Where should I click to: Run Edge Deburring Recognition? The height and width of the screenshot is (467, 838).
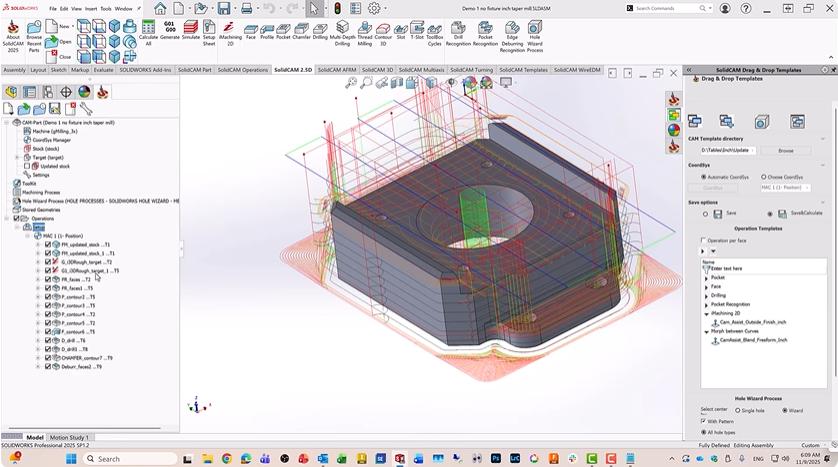(x=512, y=36)
